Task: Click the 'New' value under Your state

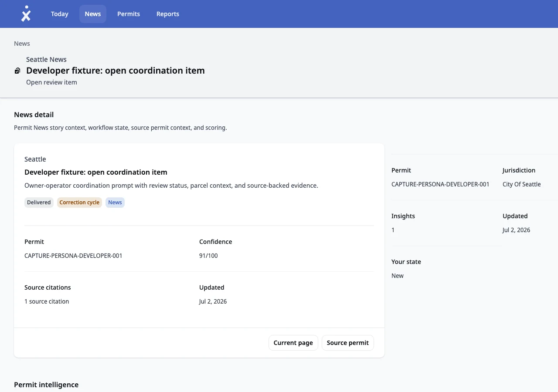Action: coord(398,276)
